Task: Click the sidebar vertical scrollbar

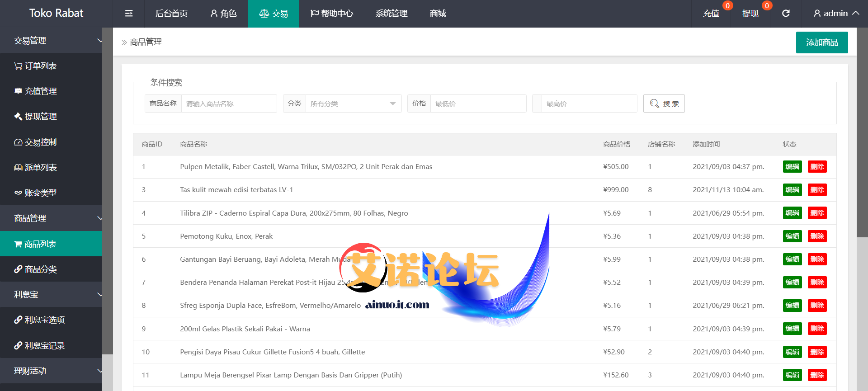Action: click(x=107, y=191)
